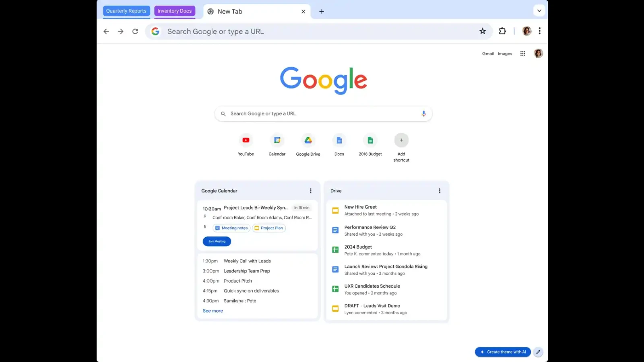This screenshot has width=644, height=362.
Task: Switch to the Inventory Docs tab group
Action: coord(175,11)
